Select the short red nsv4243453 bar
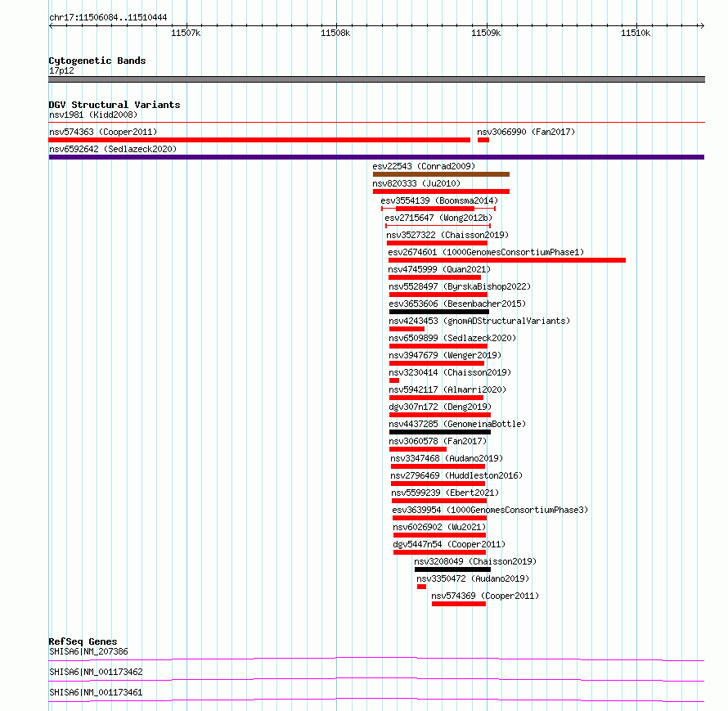 (x=407, y=329)
